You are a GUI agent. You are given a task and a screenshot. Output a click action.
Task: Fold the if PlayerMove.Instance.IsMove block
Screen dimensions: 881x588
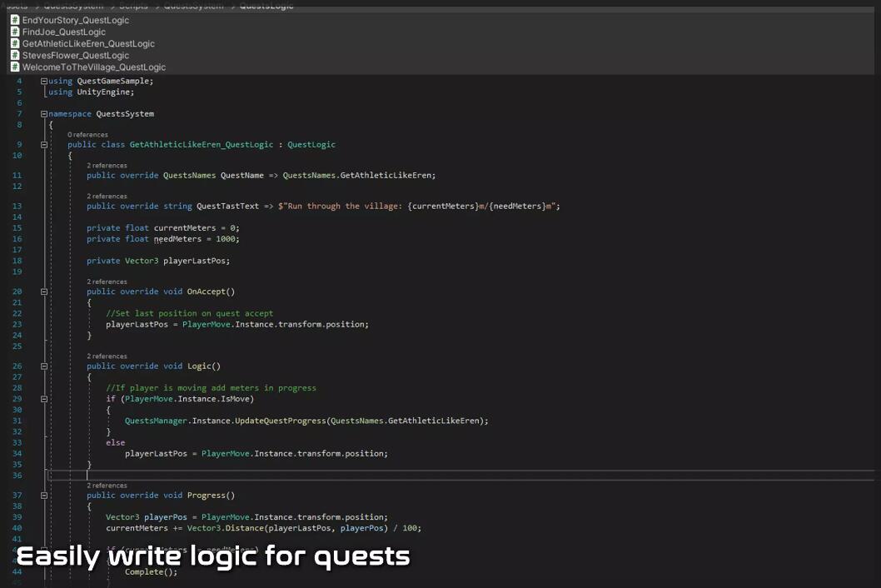[x=44, y=399]
